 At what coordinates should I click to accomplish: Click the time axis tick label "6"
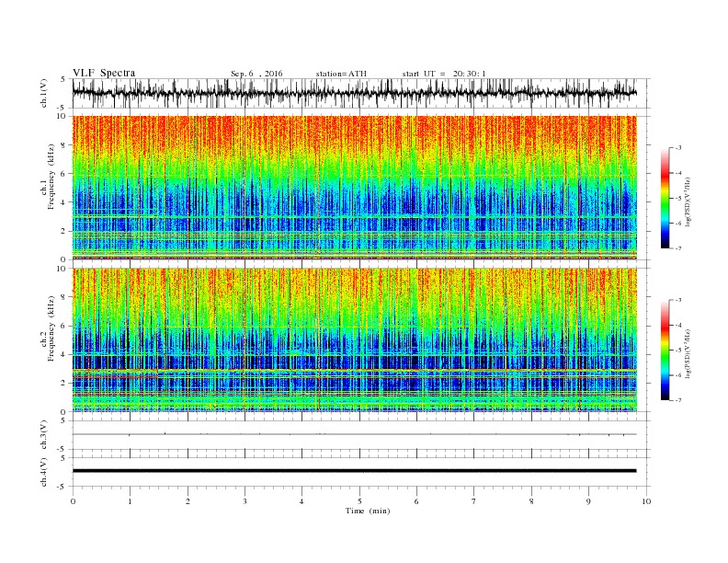(x=416, y=501)
